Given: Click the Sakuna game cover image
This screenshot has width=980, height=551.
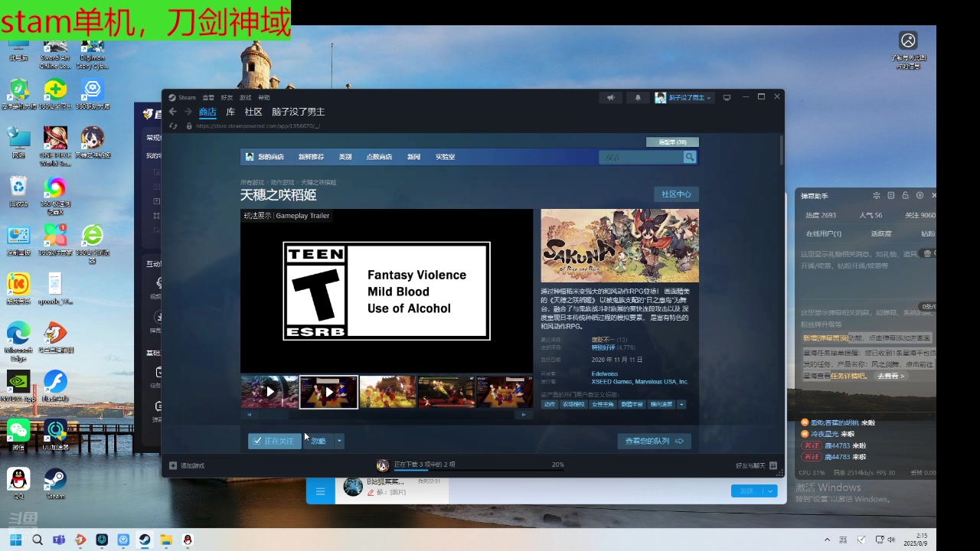Looking at the screenshot, I should point(619,246).
